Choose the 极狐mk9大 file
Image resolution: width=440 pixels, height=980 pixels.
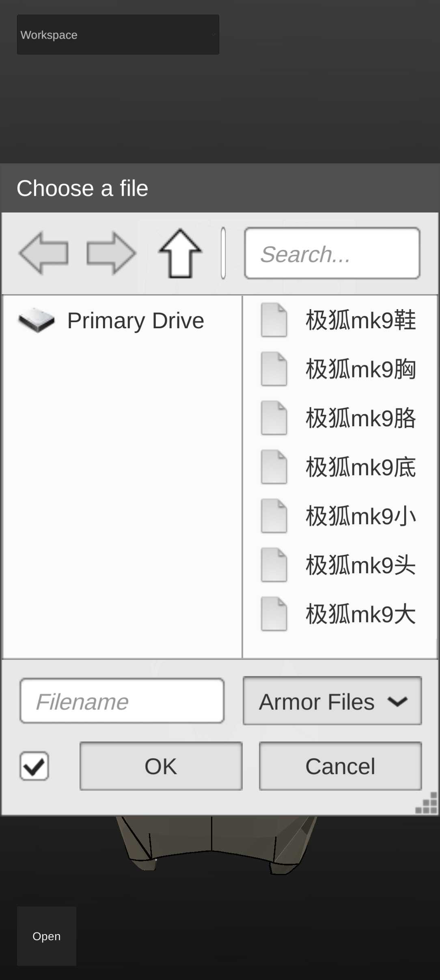[360, 614]
